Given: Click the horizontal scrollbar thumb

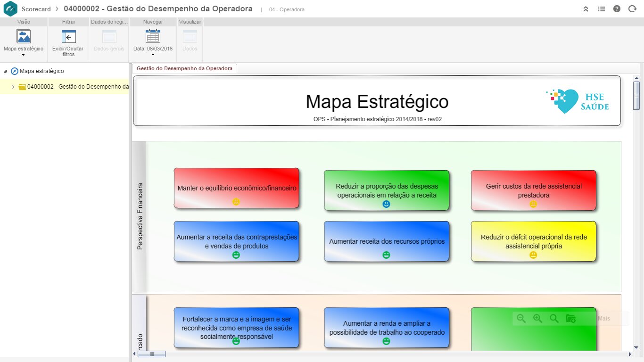Looking at the screenshot, I should point(152,354).
